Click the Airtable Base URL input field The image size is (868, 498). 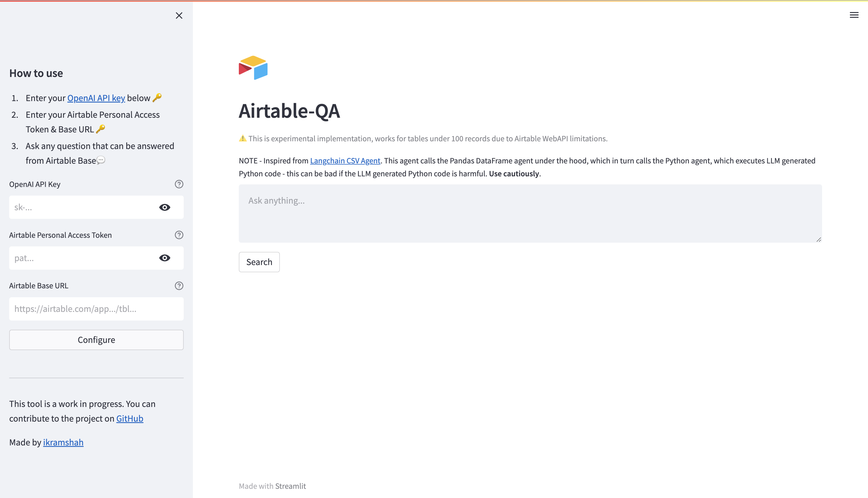[x=96, y=308]
